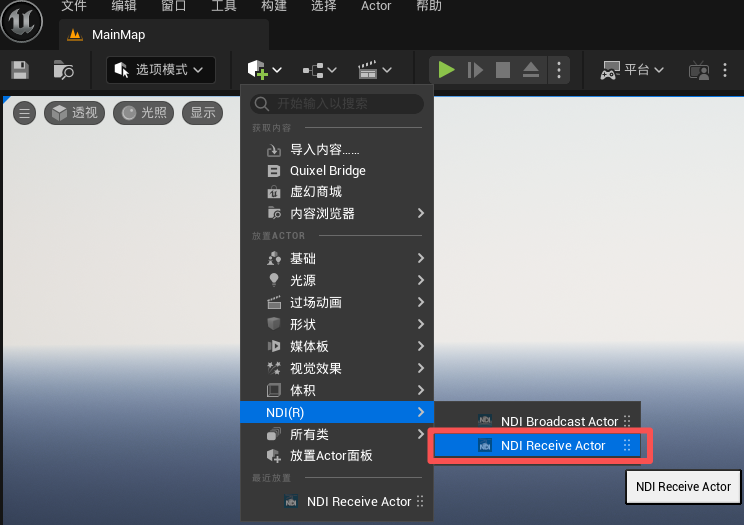This screenshot has height=525, width=744.
Task: Select the MainMap level tab
Action: point(164,35)
